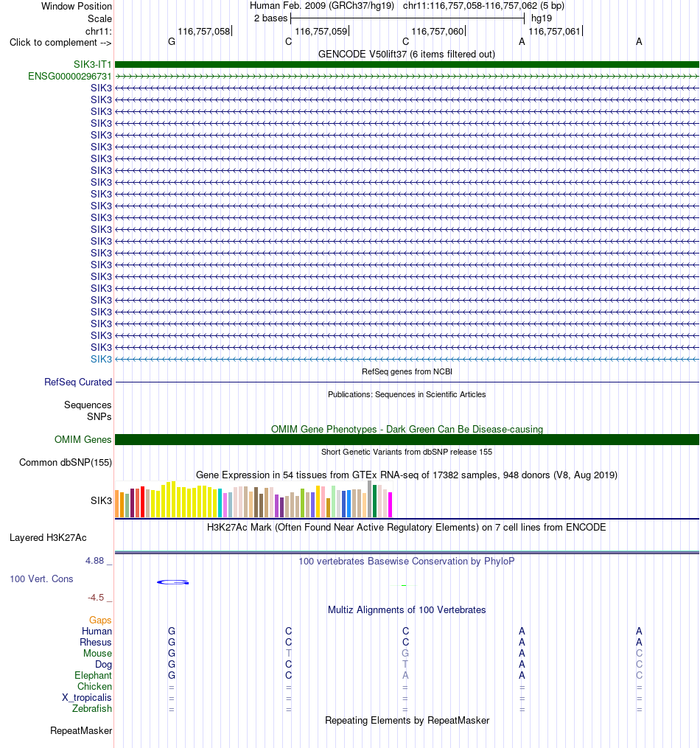This screenshot has width=700, height=748.
Task: Click the -4.5 lower scale value
Action: coord(95,597)
